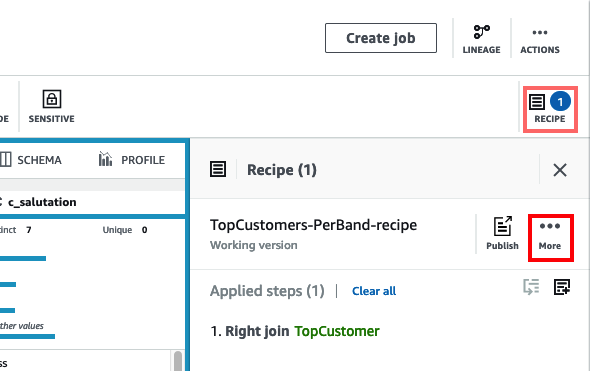Screen dimensions: 591x371
Task: Select the Right join TopCustomer step
Action: (x=295, y=331)
